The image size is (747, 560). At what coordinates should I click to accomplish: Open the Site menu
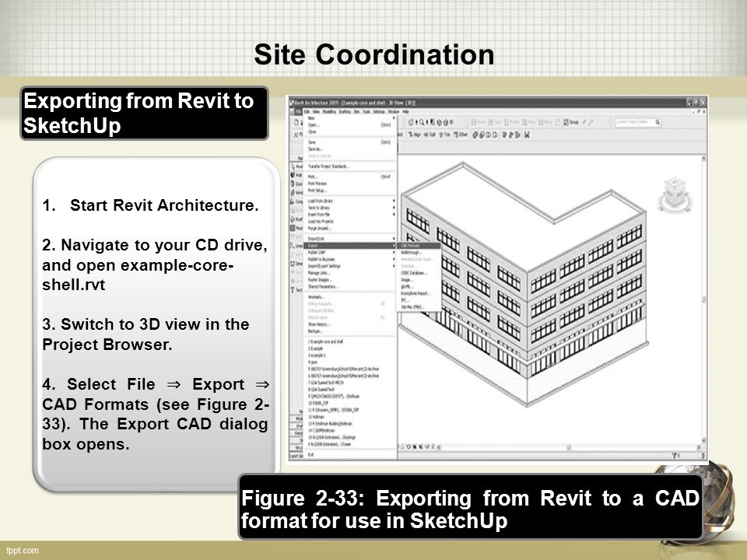(x=356, y=111)
